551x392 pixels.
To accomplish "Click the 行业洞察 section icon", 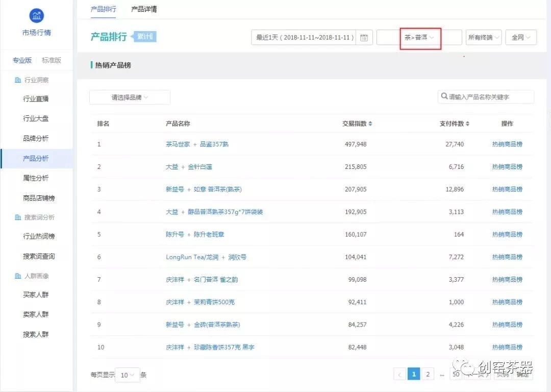I will (x=17, y=80).
